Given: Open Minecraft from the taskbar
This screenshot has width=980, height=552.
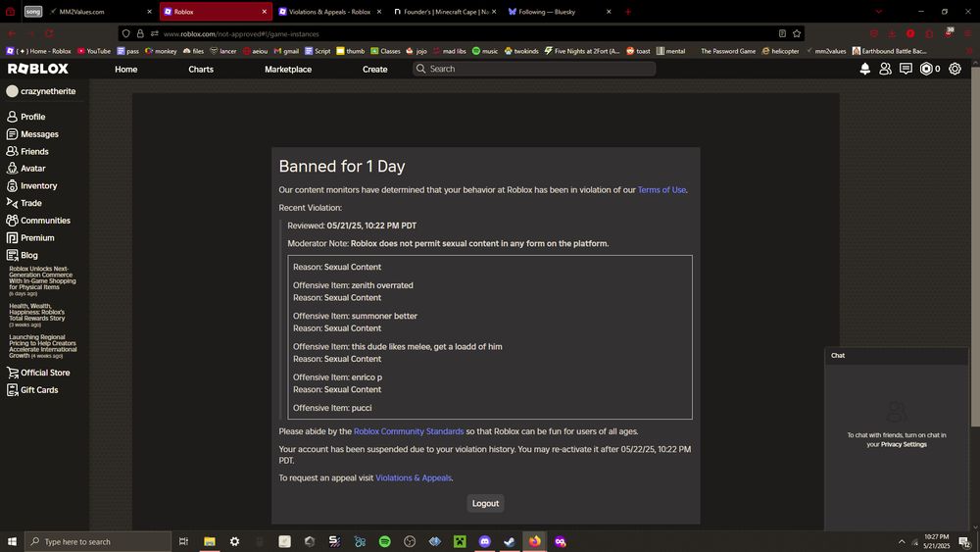Looking at the screenshot, I should coord(460,541).
